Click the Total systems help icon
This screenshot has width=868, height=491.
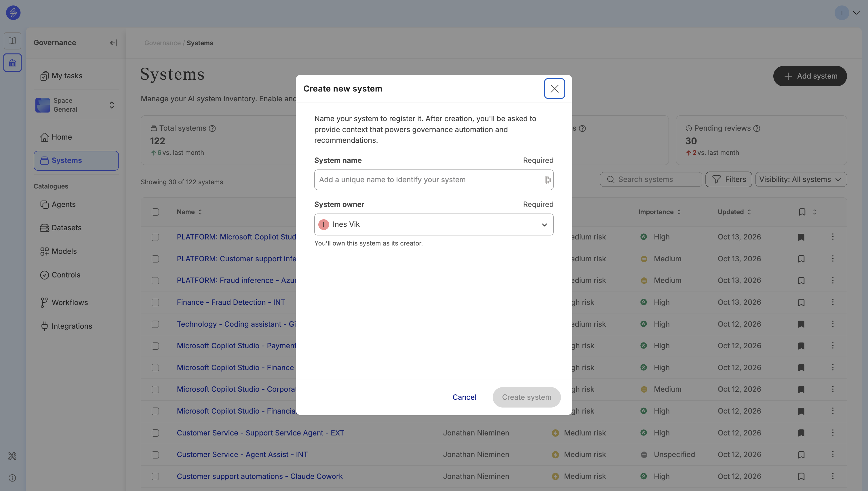[x=212, y=128]
